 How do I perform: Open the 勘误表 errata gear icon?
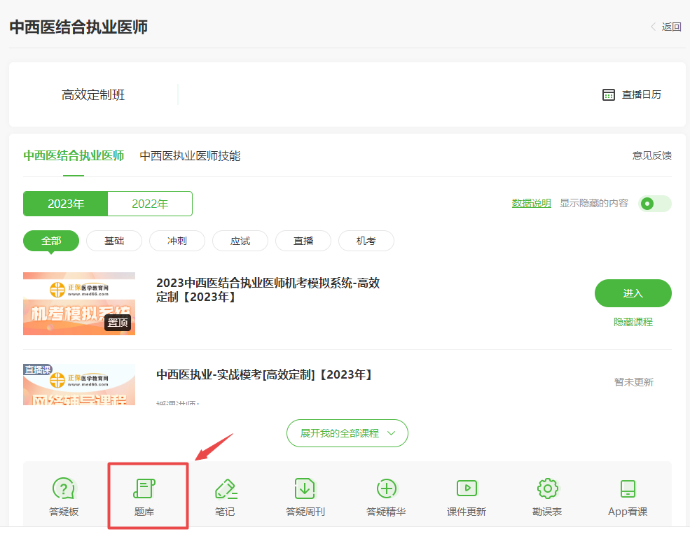click(x=547, y=489)
